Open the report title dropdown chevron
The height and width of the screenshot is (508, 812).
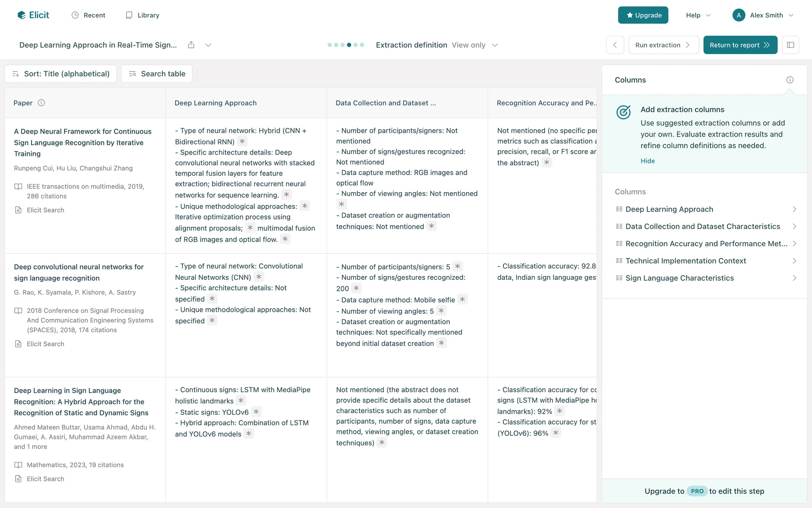coord(208,45)
